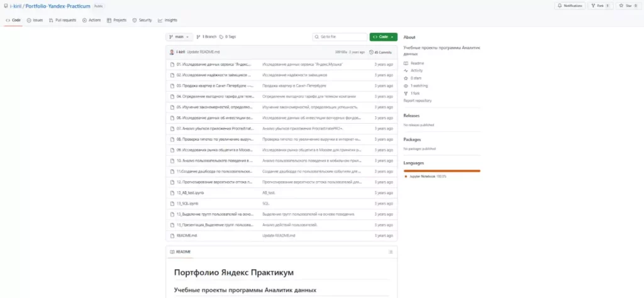Screen dimensions: 644x298
Task: Open commit message 'AB_test.'
Action: (269, 192)
